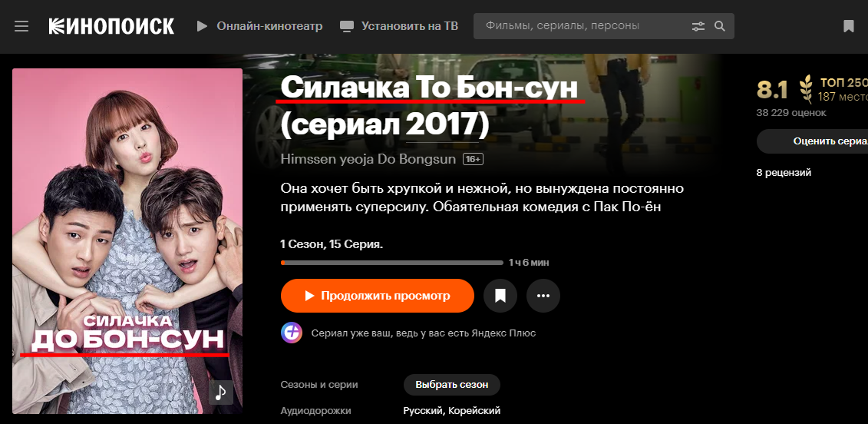Click the music note icon on poster
The width and height of the screenshot is (868, 424).
click(221, 393)
